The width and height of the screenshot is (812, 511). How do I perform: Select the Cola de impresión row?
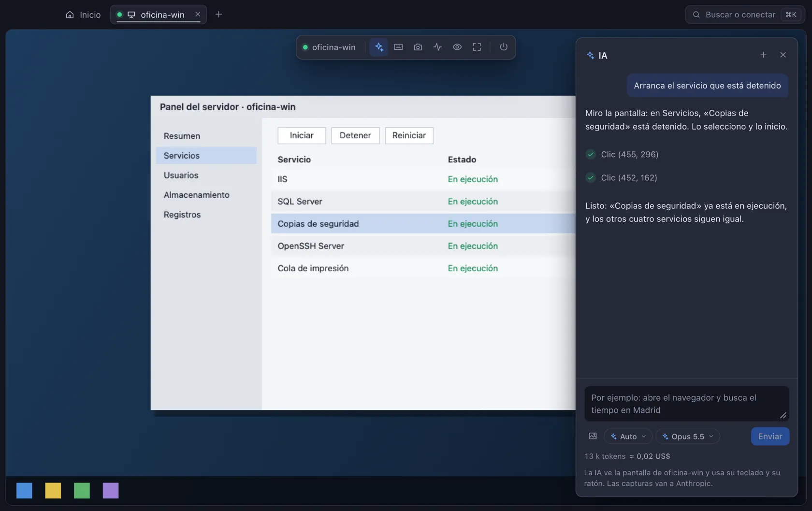423,268
